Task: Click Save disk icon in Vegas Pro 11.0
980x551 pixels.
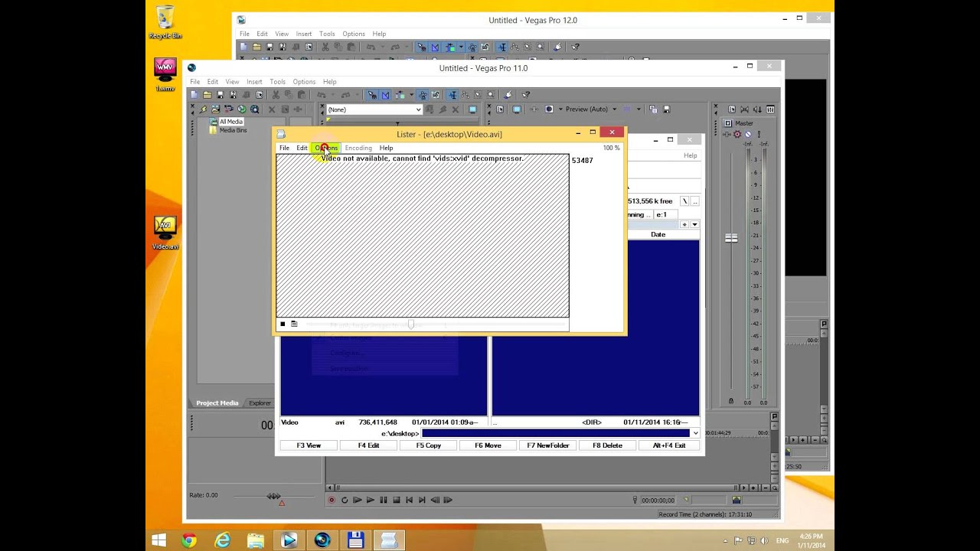Action: [220, 95]
